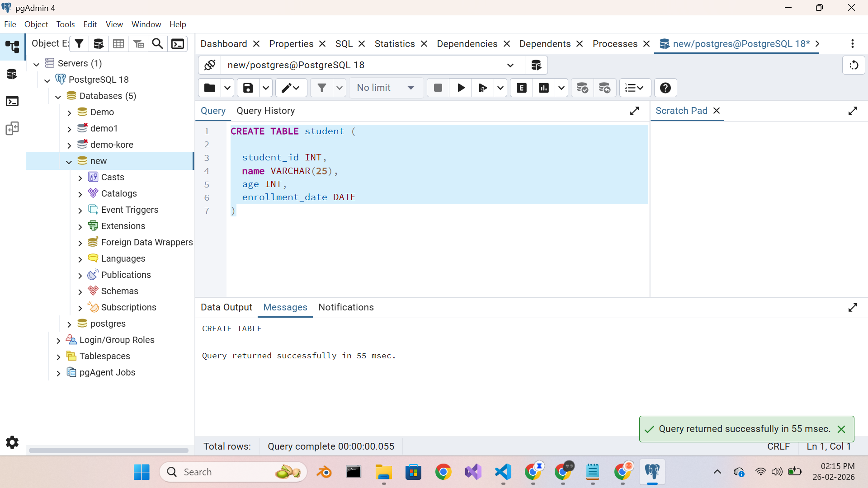Screen dimensions: 868x488
Task: Click the Execute script play button
Action: pos(461,88)
